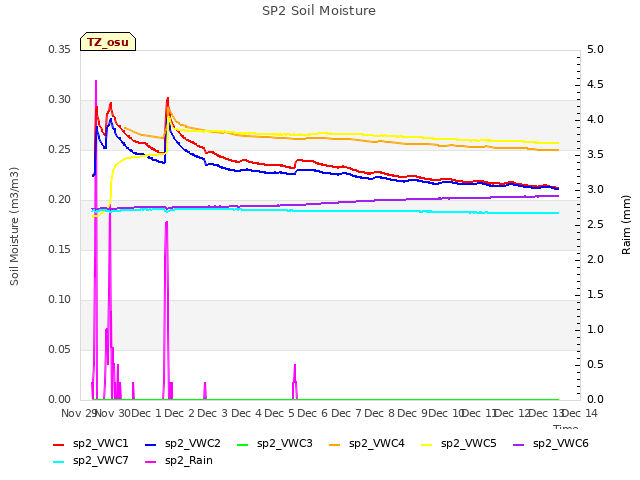Select the sp2_VWC5 legend entry
This screenshot has height=480, width=640.
(x=459, y=444)
